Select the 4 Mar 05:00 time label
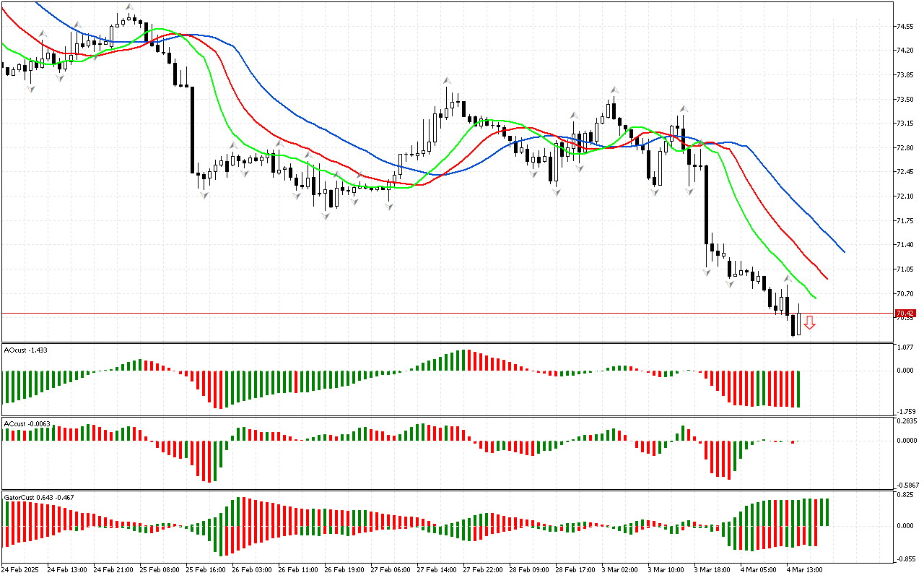 (x=760, y=569)
